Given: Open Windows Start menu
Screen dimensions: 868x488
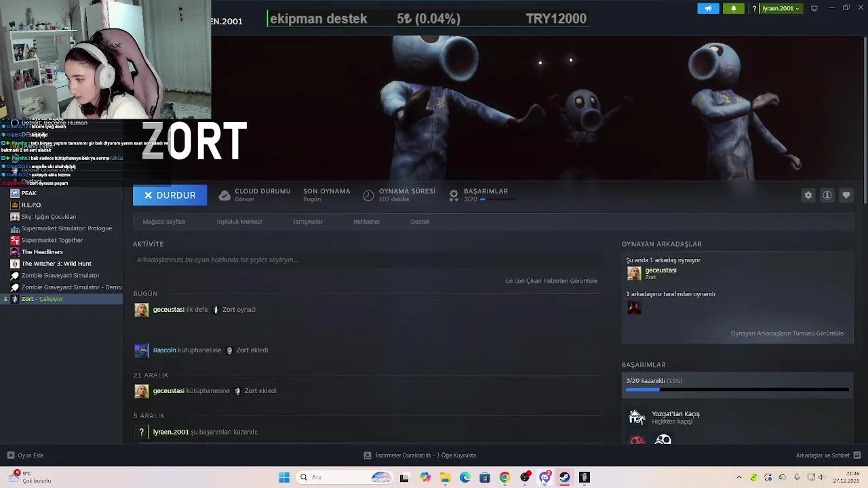Looking at the screenshot, I should [284, 477].
